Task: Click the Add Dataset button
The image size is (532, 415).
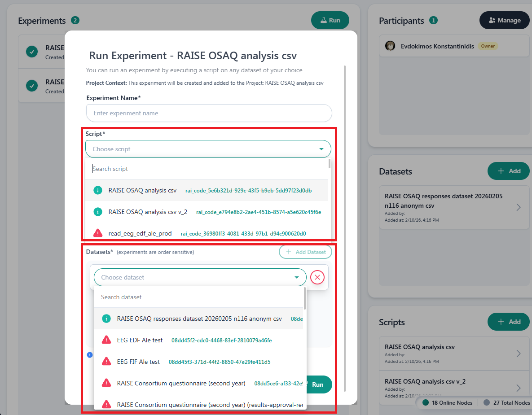Action: tap(305, 252)
